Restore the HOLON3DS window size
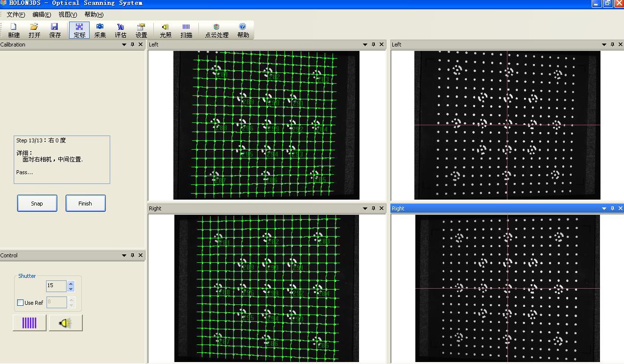This screenshot has height=364, width=624. coord(608,3)
